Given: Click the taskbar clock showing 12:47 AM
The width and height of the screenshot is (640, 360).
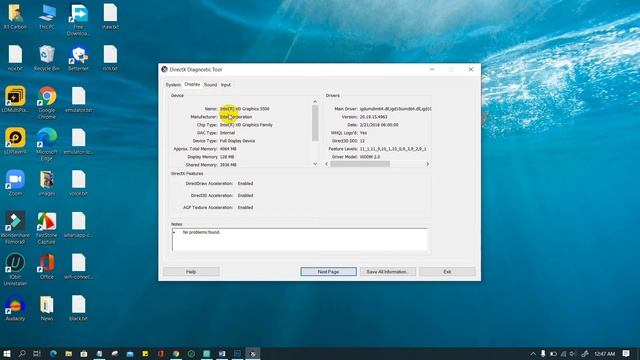Looking at the screenshot, I should click(604, 353).
